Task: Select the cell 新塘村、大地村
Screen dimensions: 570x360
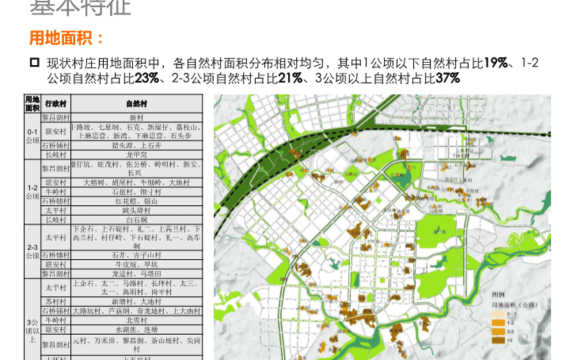Action: 137,301
